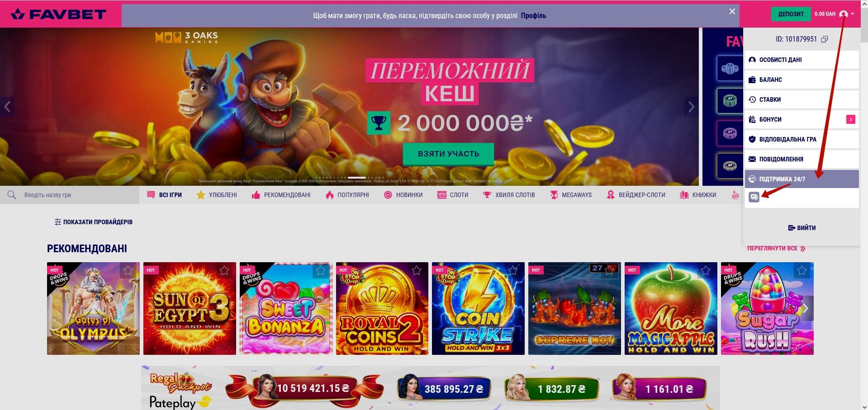Open the Megaways category tab
868x410 pixels.
click(x=571, y=195)
